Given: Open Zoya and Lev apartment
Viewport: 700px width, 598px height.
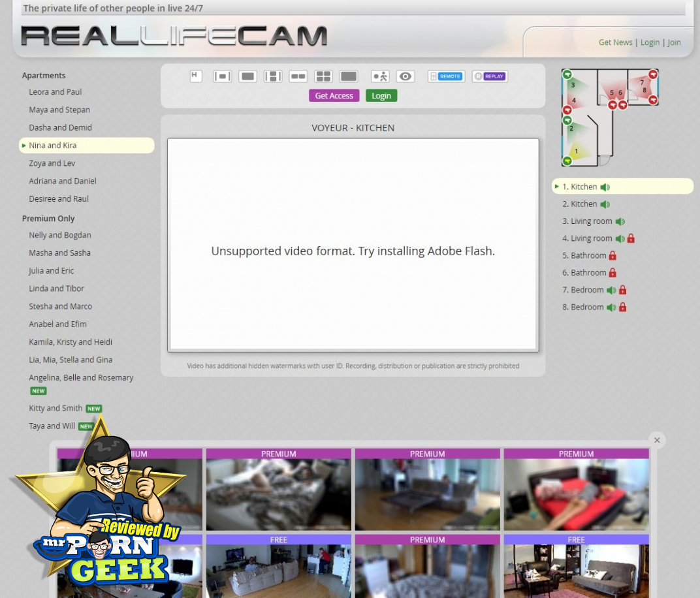Looking at the screenshot, I should point(52,163).
